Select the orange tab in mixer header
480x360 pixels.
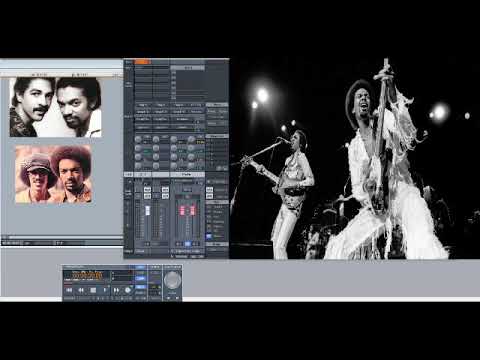142,62
